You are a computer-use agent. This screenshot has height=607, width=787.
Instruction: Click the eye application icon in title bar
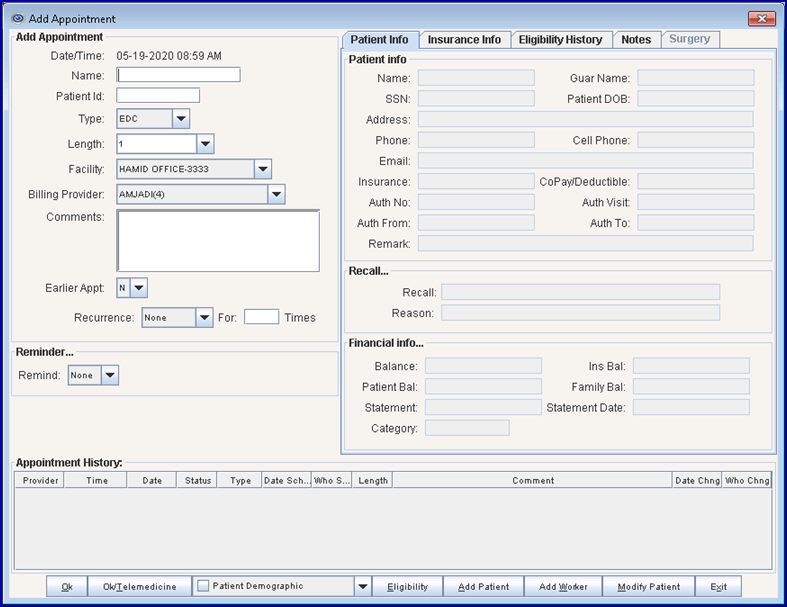tap(18, 19)
